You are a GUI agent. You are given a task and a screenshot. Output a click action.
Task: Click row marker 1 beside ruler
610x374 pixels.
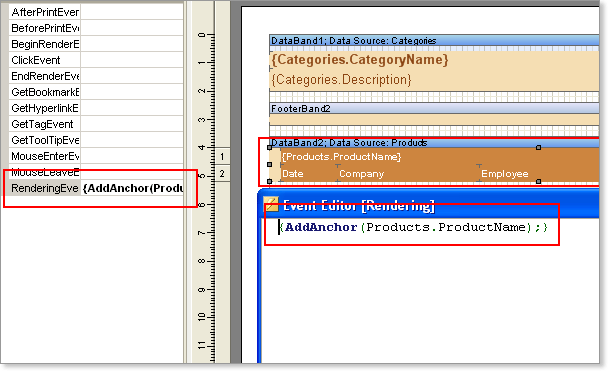click(222, 157)
